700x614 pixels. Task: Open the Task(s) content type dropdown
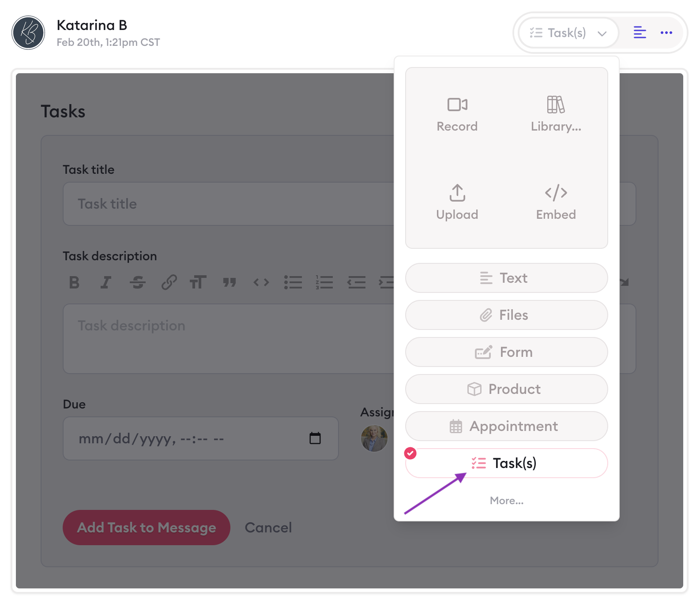(568, 33)
